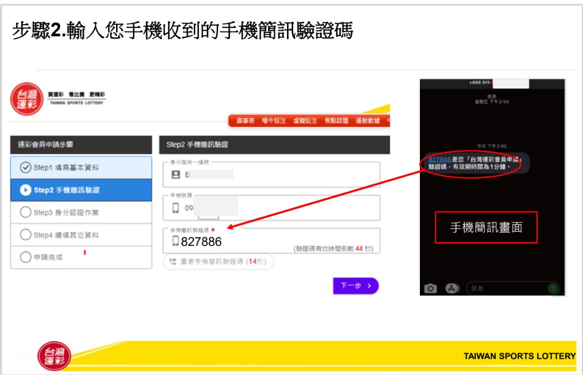The width and height of the screenshot is (583, 392).
Task: Click the phone icon beside code 827886
Action: [x=175, y=241]
